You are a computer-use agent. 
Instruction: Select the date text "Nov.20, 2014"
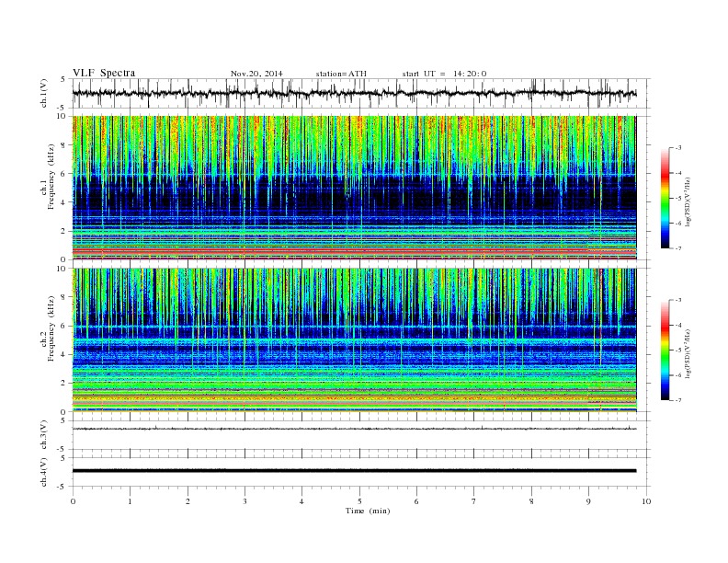[256, 74]
